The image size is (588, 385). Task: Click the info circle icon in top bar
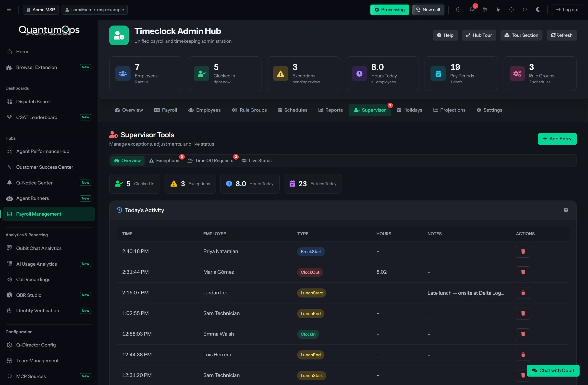point(525,10)
